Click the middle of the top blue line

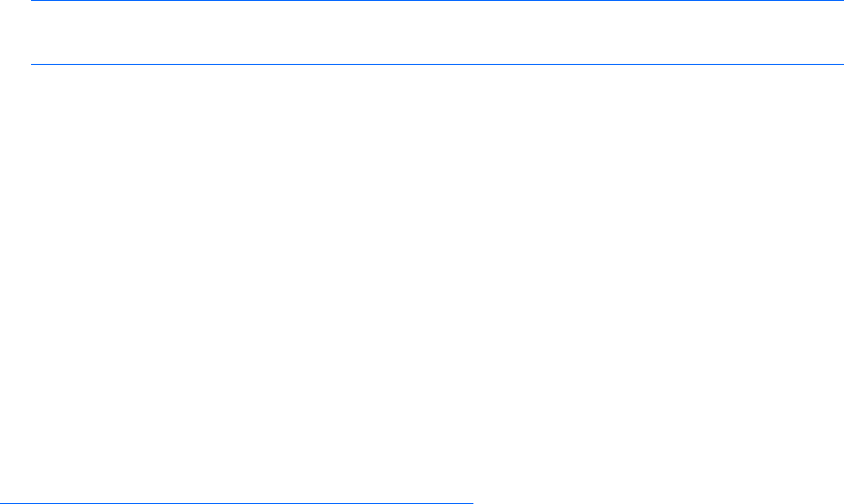click(437, 1)
